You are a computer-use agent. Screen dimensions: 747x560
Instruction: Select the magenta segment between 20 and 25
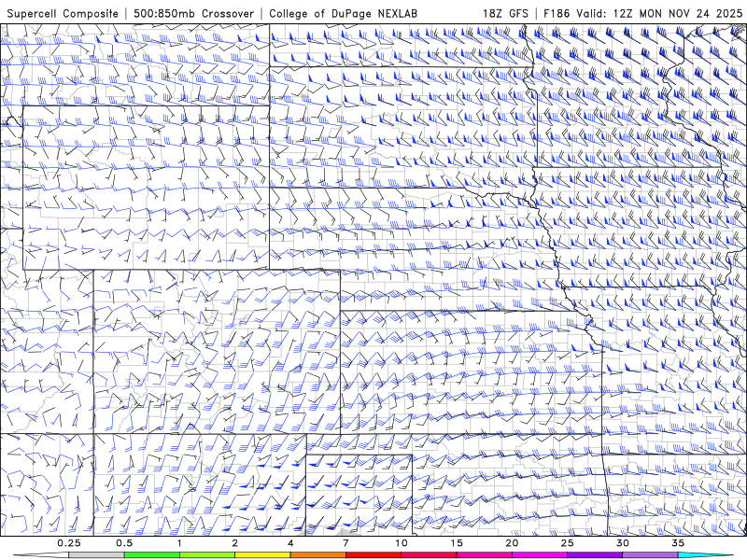click(x=540, y=555)
